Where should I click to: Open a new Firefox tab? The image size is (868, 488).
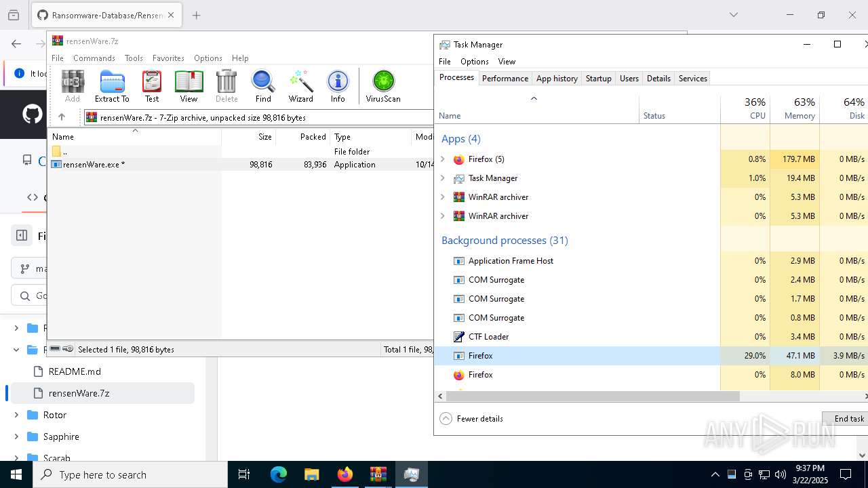[x=197, y=15]
